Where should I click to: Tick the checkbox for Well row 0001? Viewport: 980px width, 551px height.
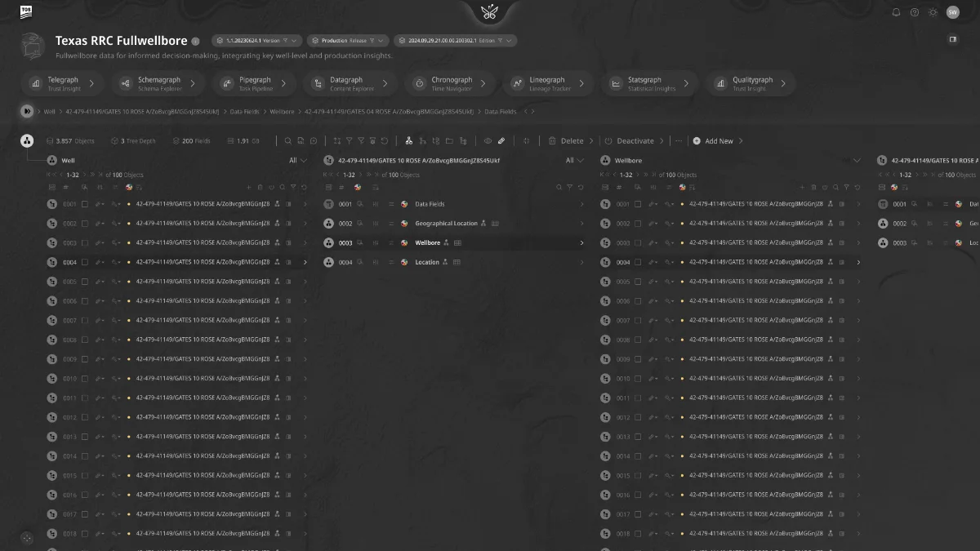point(85,204)
